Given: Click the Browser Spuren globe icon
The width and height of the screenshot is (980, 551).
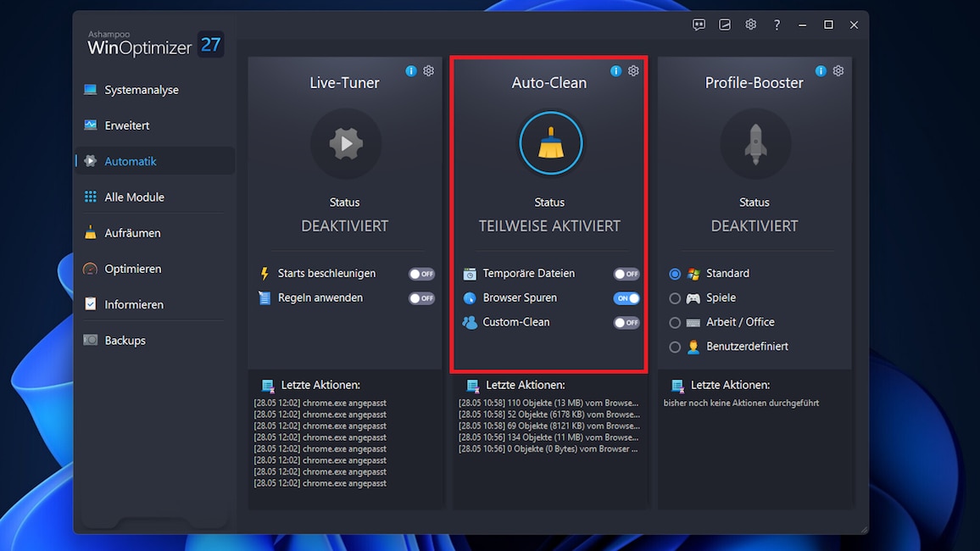Looking at the screenshot, I should tap(470, 298).
